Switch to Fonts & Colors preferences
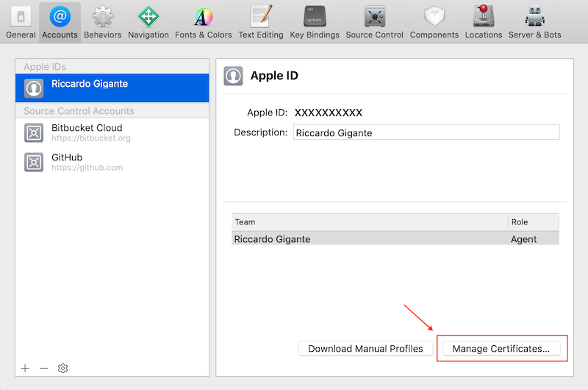This screenshot has width=588, height=390. (x=204, y=22)
